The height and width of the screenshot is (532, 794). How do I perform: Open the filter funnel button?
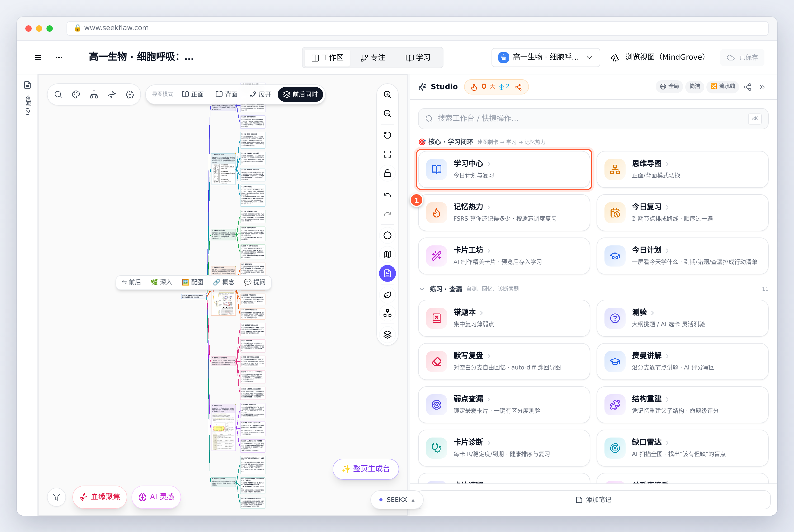57,497
